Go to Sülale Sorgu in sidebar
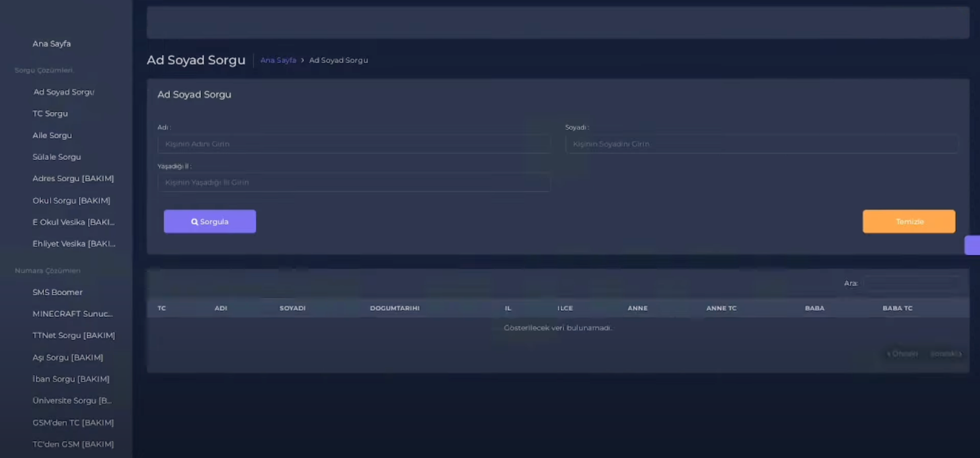This screenshot has width=980, height=458. (x=56, y=157)
